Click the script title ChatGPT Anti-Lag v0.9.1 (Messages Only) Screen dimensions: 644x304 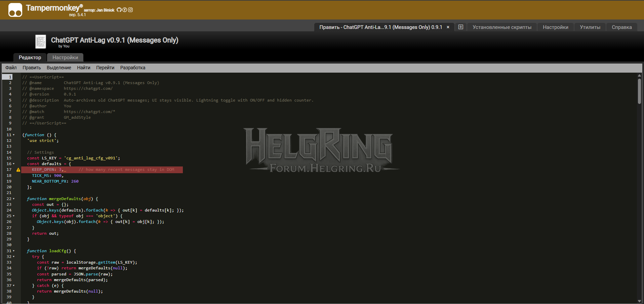(x=115, y=40)
